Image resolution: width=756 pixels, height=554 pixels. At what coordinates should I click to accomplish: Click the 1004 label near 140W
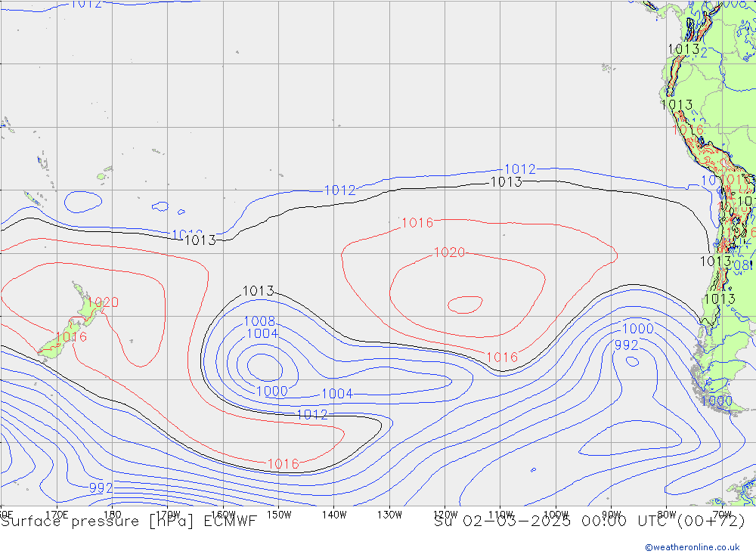pos(337,394)
